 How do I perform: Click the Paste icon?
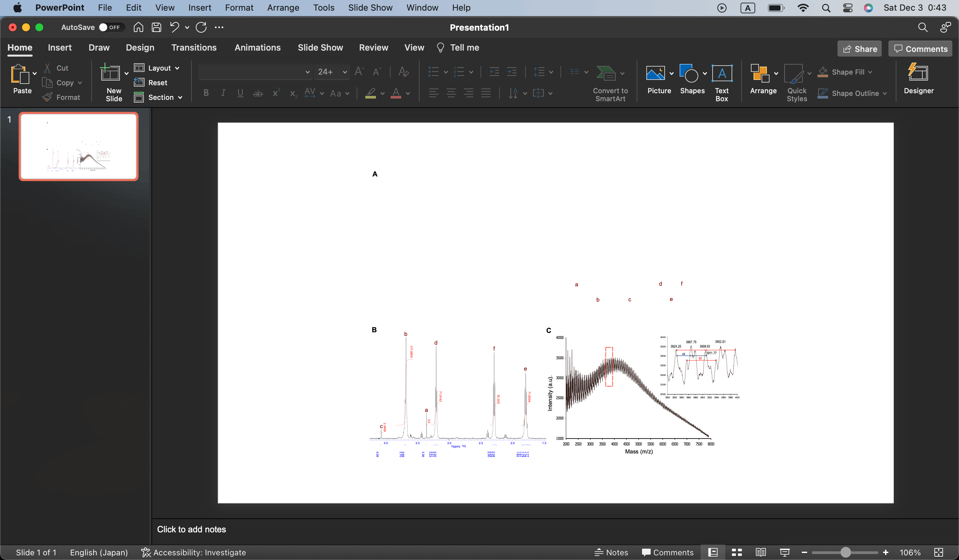pyautogui.click(x=20, y=74)
